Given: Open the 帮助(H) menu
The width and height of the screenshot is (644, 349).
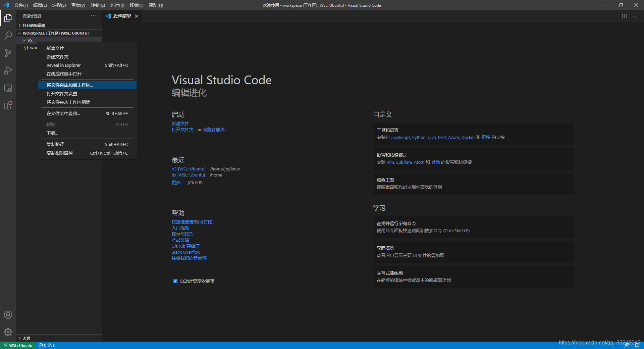Looking at the screenshot, I should pos(156,5).
